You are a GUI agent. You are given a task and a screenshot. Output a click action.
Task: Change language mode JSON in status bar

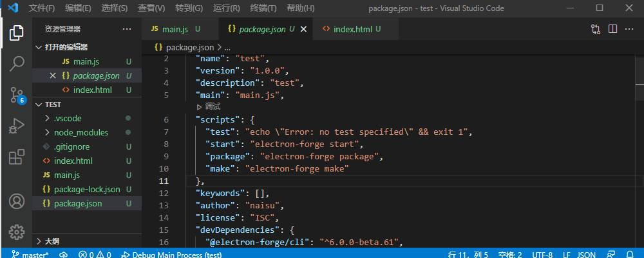pyautogui.click(x=587, y=255)
